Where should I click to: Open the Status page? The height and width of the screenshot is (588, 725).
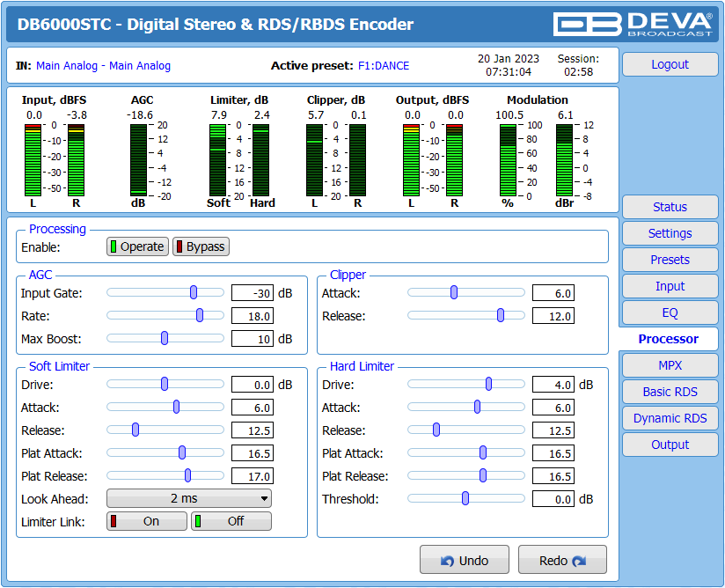coord(670,207)
